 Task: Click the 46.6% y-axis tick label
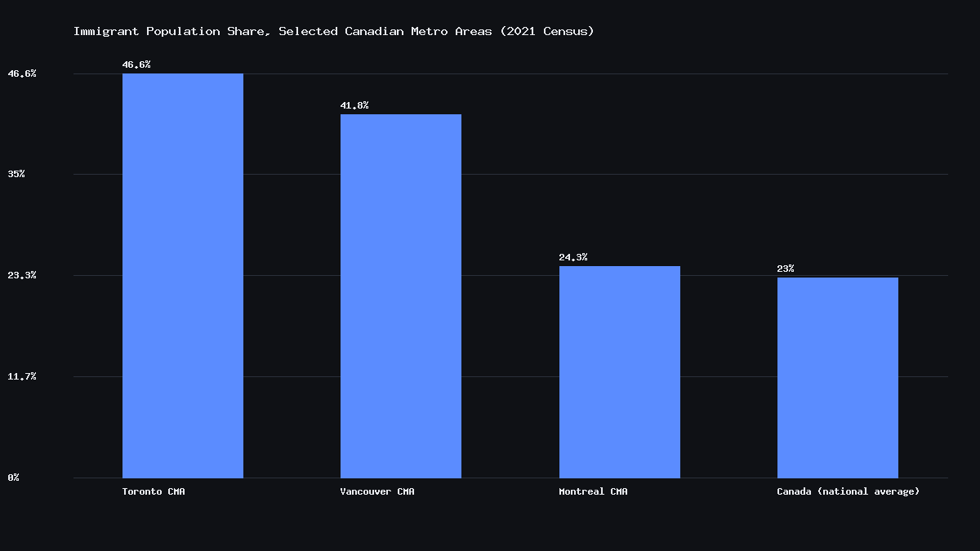pos(22,73)
